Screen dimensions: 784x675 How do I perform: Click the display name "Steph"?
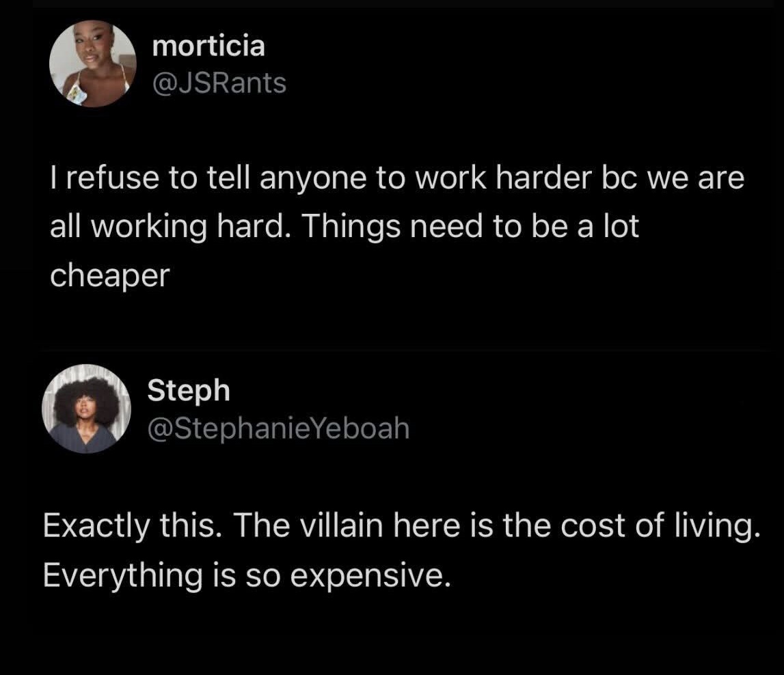click(189, 390)
